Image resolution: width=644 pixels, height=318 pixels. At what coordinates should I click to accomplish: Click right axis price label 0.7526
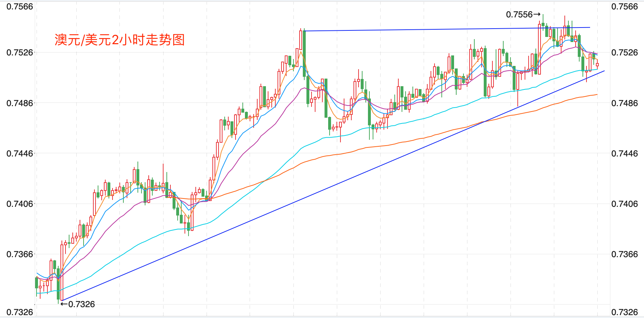point(624,53)
